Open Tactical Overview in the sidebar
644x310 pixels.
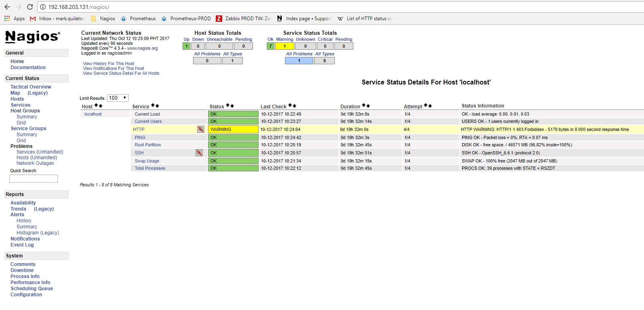click(x=31, y=87)
